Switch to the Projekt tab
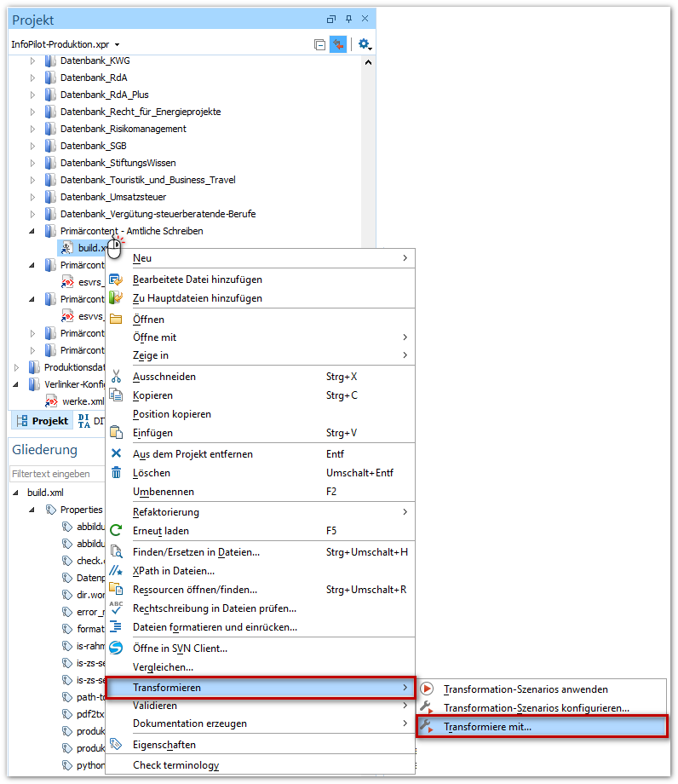Screen dimensions: 678x784 coord(43,421)
